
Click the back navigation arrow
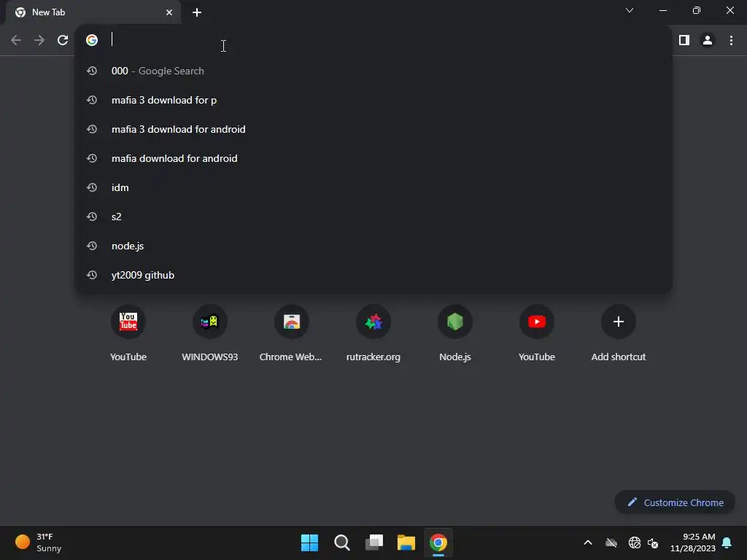(16, 40)
